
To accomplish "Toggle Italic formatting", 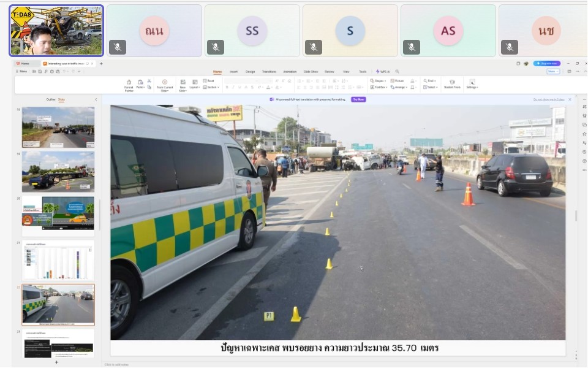I will [233, 87].
